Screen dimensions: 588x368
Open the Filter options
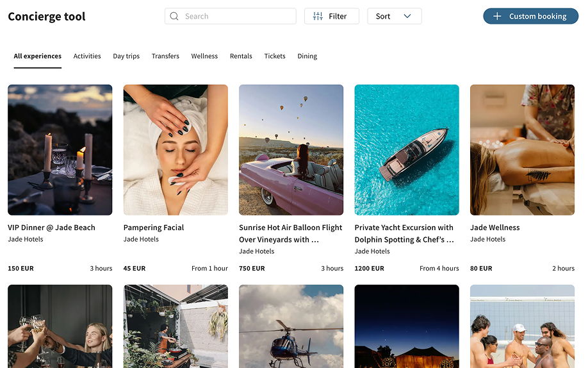[x=331, y=17]
